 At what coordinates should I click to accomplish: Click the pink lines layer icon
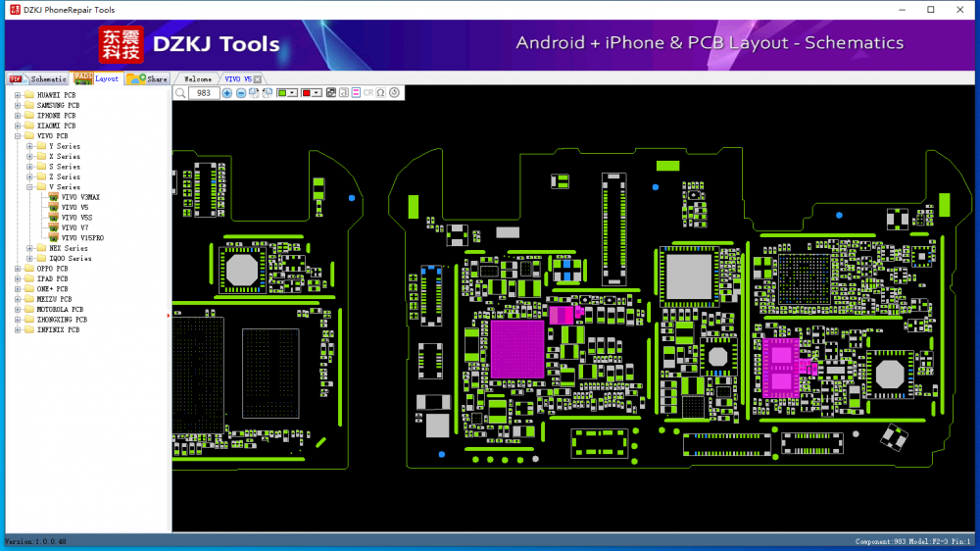pyautogui.click(x=356, y=93)
